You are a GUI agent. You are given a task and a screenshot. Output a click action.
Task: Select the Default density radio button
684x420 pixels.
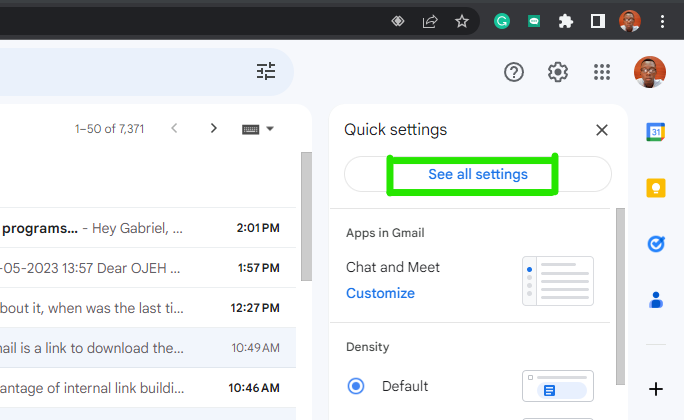(x=356, y=386)
